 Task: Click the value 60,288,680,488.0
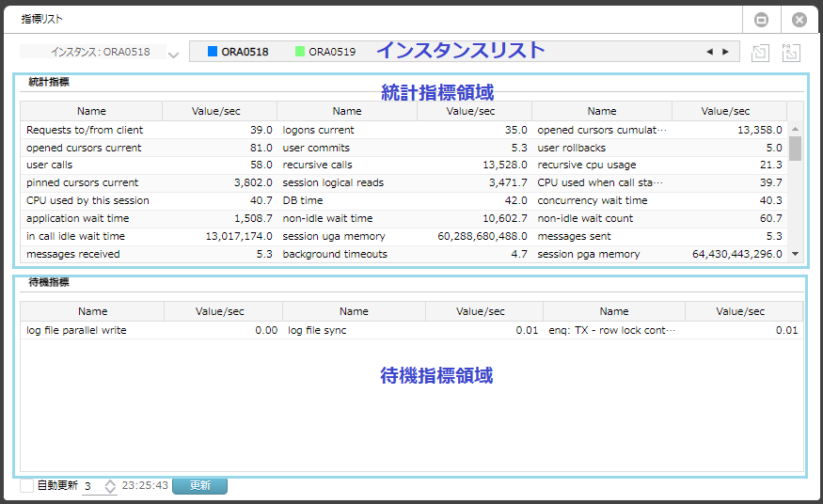483,236
